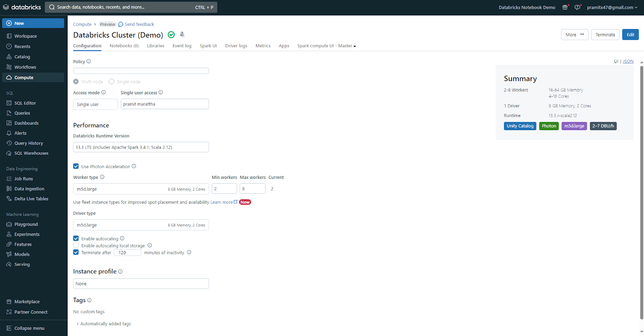Click the Terminate button

[x=605, y=35]
